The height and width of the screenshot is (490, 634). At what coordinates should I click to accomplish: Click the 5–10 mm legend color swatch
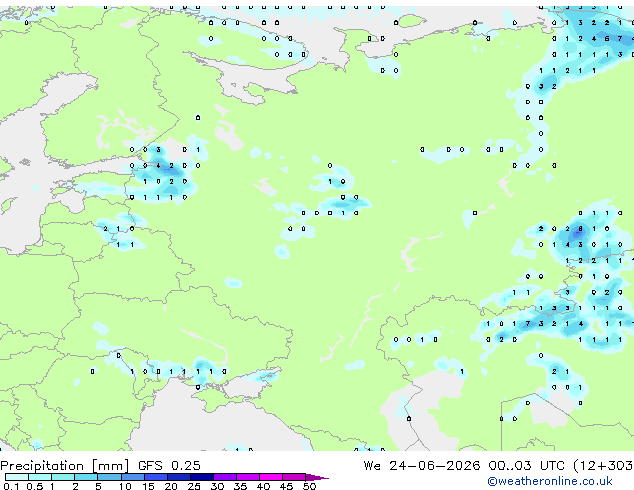click(x=109, y=477)
